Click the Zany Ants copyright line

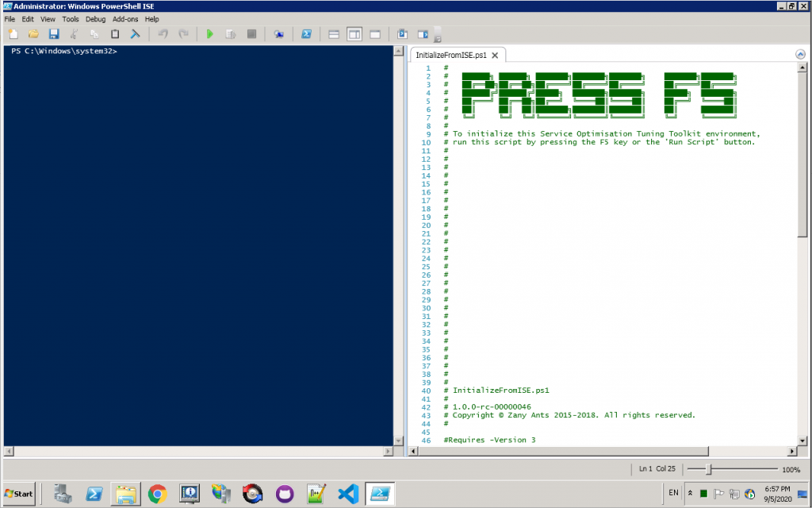[x=569, y=415]
